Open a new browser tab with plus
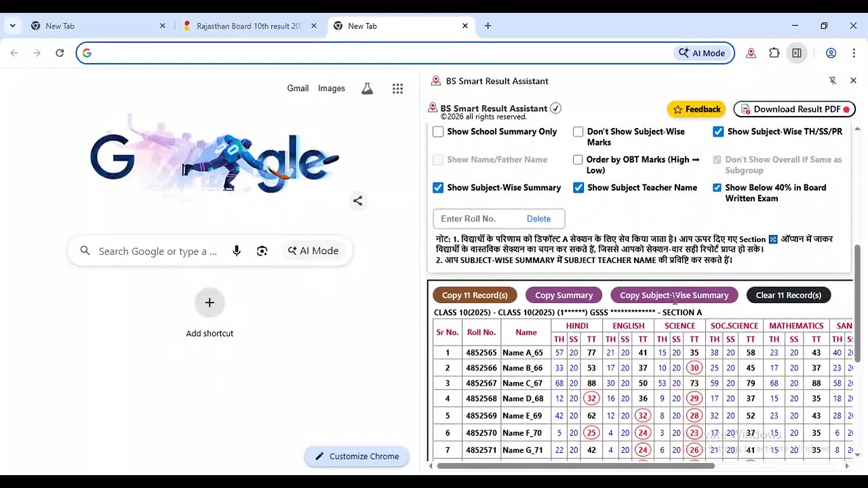Screen dimensions: 868x488 click(x=488, y=26)
